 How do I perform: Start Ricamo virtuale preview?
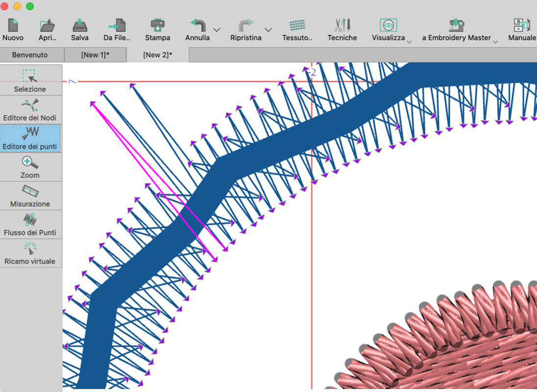[x=30, y=253]
